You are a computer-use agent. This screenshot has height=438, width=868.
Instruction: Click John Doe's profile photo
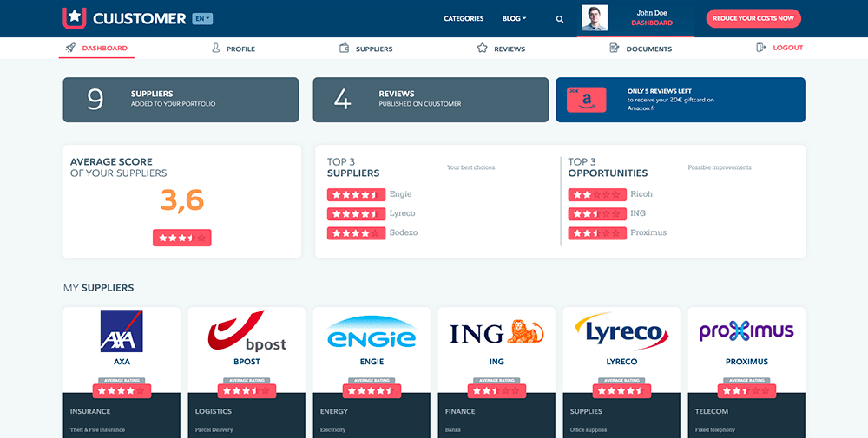(x=595, y=18)
